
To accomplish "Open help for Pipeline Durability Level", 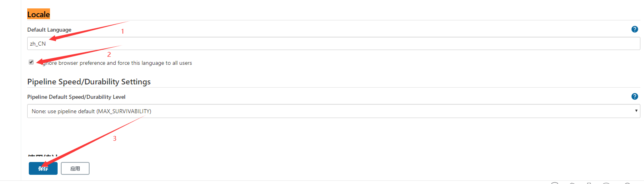I will 634,96.
